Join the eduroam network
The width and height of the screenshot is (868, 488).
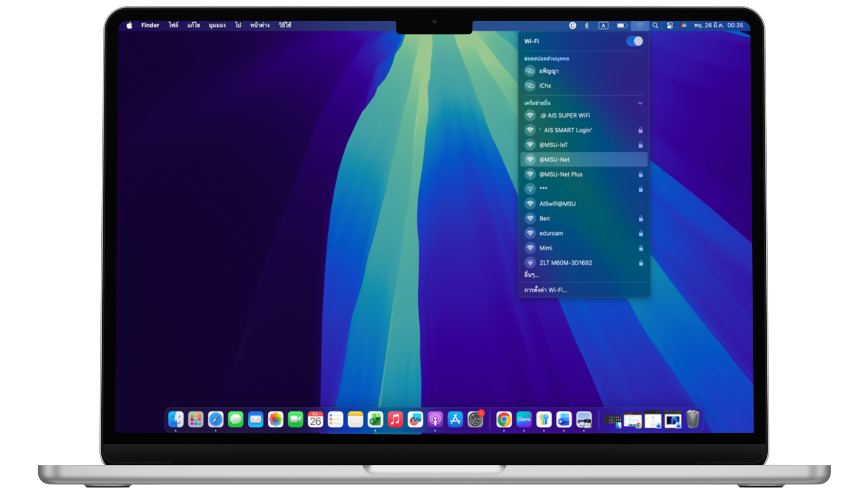[x=584, y=233]
